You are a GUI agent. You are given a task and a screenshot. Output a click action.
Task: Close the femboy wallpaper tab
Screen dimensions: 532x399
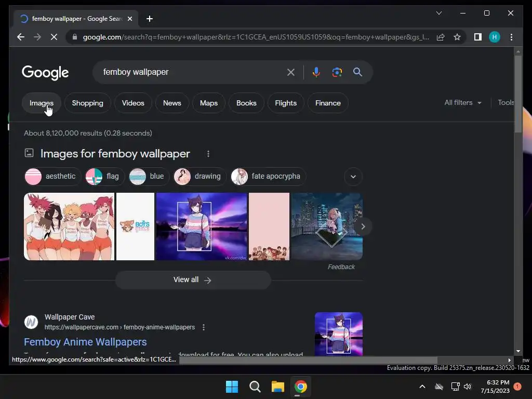pos(129,19)
